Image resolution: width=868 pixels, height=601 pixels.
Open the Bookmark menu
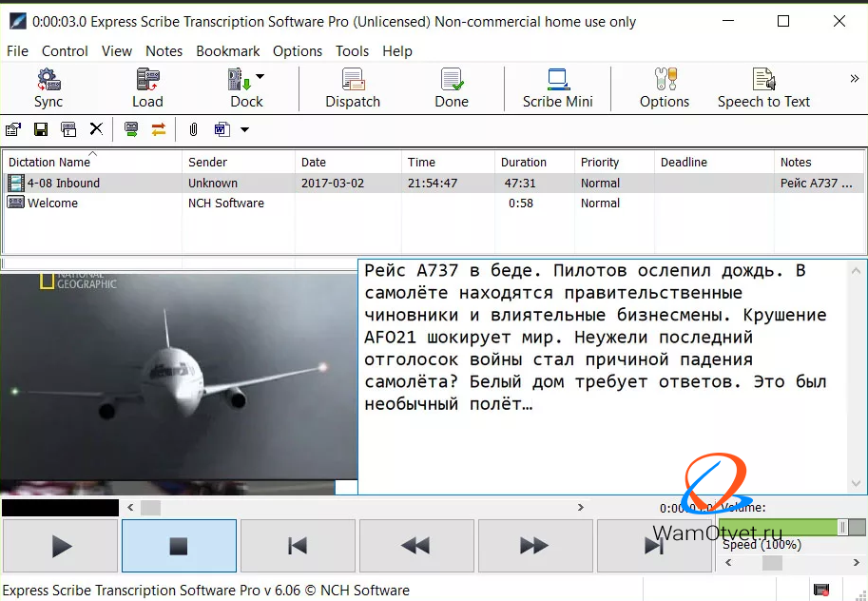[x=228, y=51]
